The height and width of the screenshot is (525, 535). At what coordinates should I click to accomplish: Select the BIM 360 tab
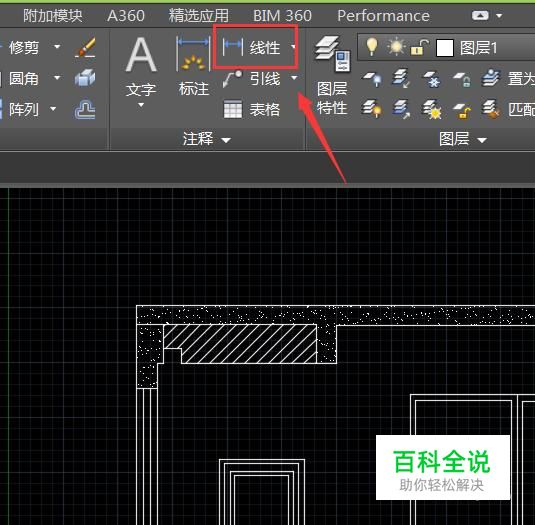click(282, 16)
